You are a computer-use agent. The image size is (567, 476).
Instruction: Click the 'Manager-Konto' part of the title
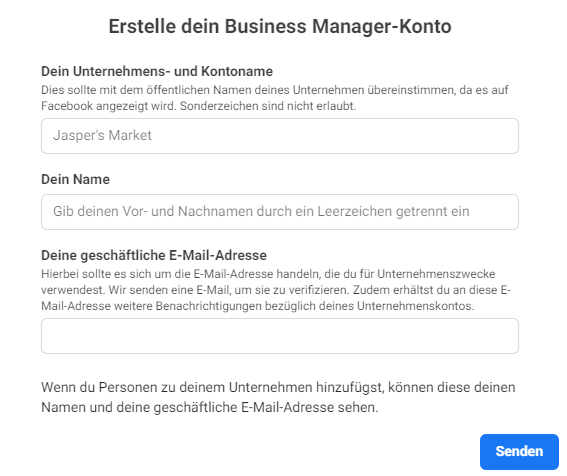pos(381,26)
